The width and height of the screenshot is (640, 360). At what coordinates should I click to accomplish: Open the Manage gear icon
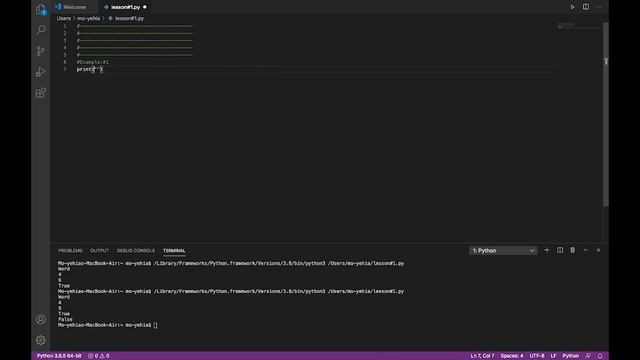(x=41, y=340)
